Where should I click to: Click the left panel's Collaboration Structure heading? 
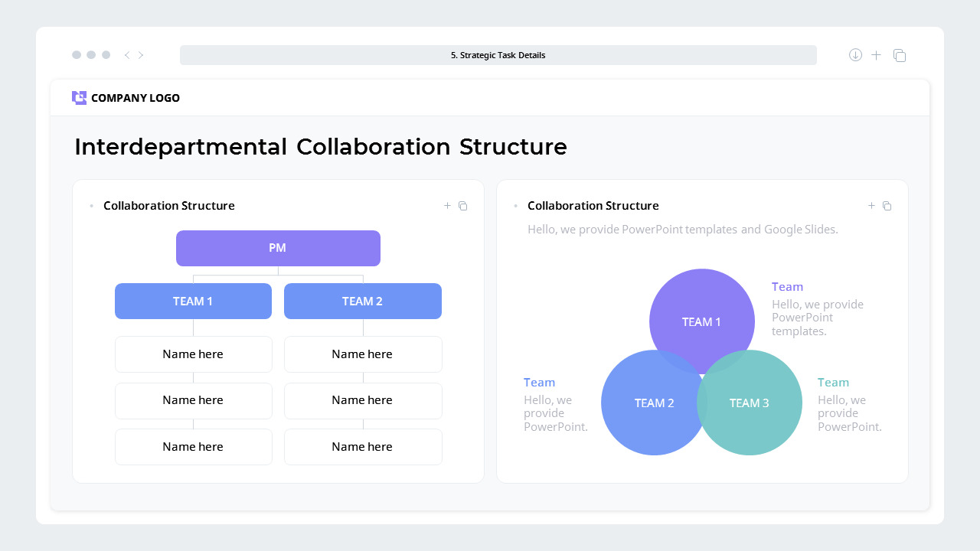click(x=169, y=206)
